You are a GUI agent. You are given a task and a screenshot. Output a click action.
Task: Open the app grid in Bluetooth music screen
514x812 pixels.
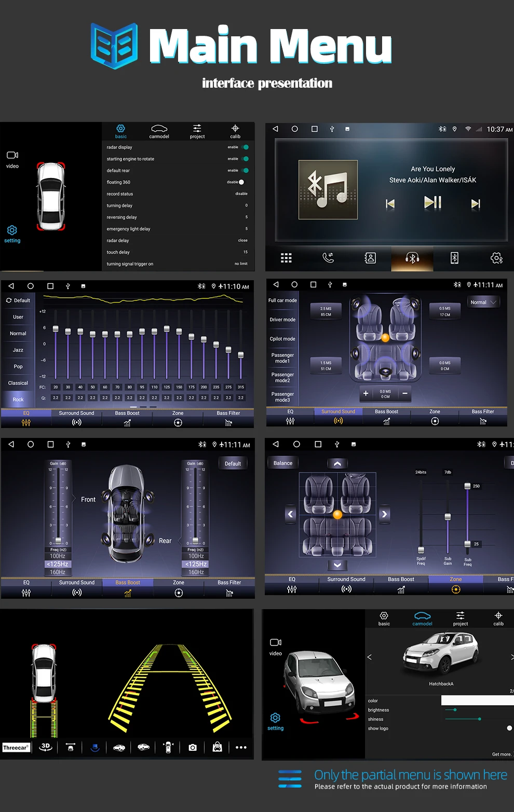pyautogui.click(x=286, y=258)
